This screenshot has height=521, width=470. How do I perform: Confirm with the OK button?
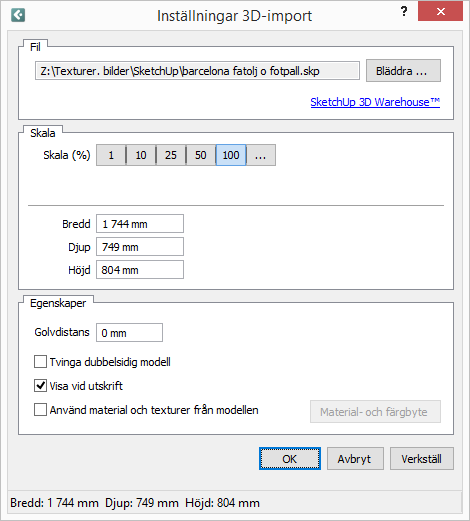(x=290, y=459)
